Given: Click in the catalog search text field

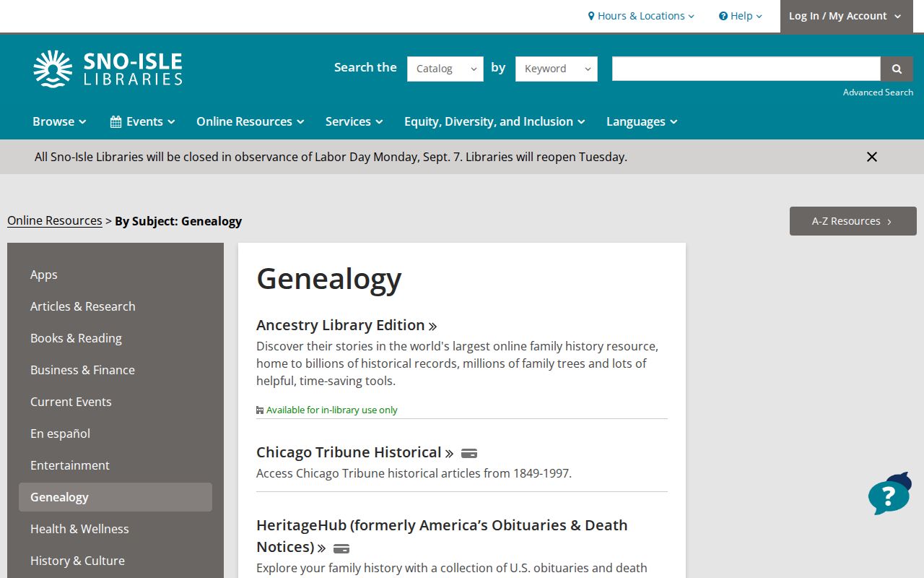Looking at the screenshot, I should [x=746, y=69].
